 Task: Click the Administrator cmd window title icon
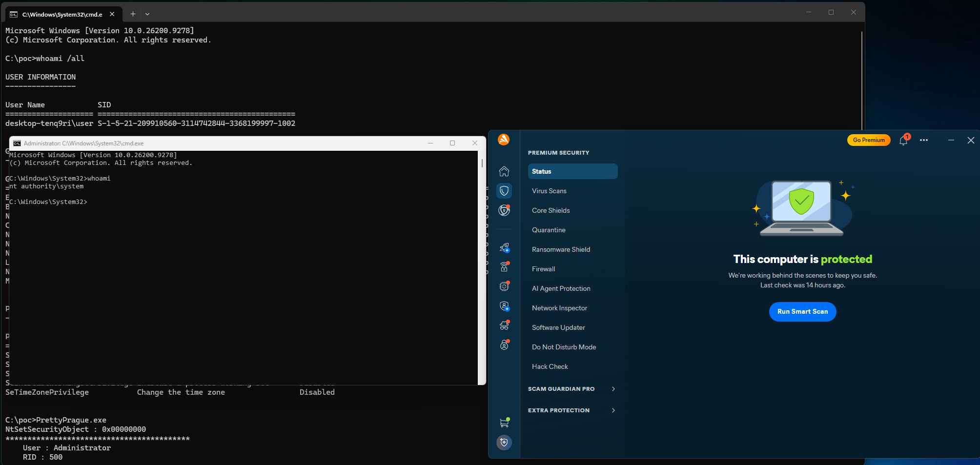point(17,143)
